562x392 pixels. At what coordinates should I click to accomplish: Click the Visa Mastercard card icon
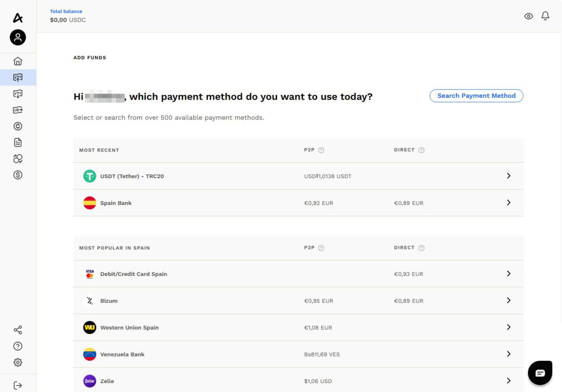pos(89,274)
